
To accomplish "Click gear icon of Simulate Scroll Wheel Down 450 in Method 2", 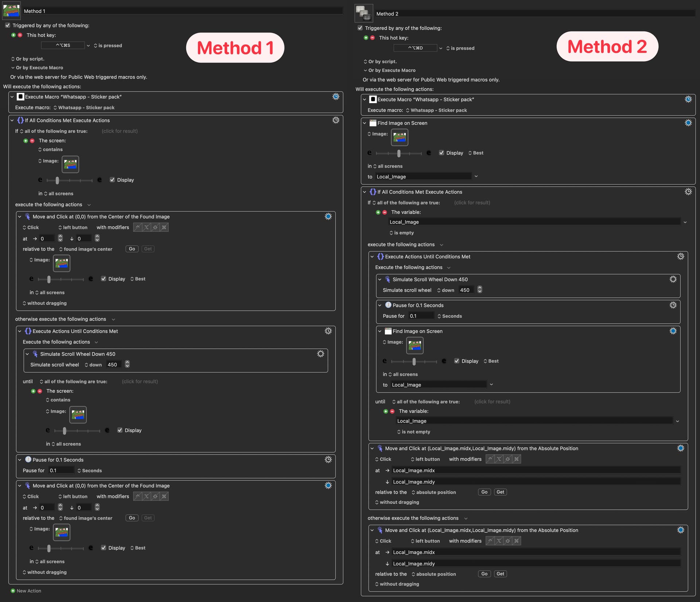I will coord(673,279).
